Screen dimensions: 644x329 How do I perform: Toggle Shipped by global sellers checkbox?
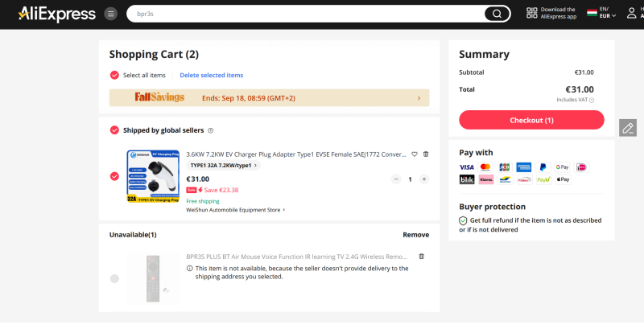(114, 130)
